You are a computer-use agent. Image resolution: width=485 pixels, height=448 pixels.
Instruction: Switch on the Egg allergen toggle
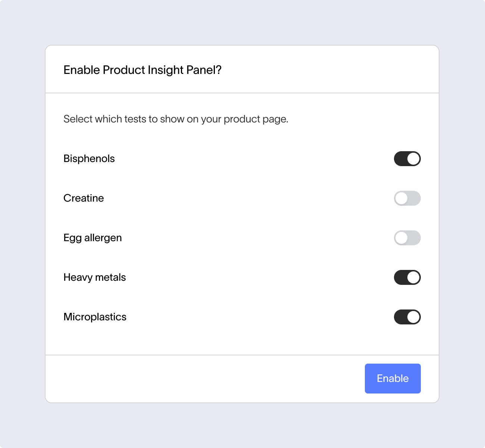407,238
